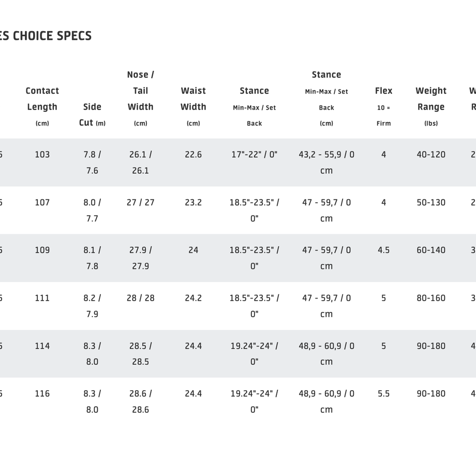The width and height of the screenshot is (476, 476).
Task: Select contact length value 103
Action: tap(42, 155)
